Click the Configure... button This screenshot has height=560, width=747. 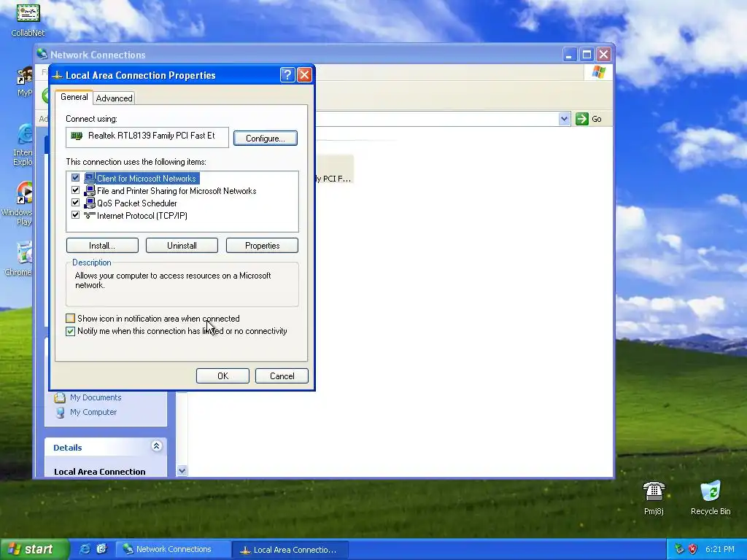pos(266,138)
